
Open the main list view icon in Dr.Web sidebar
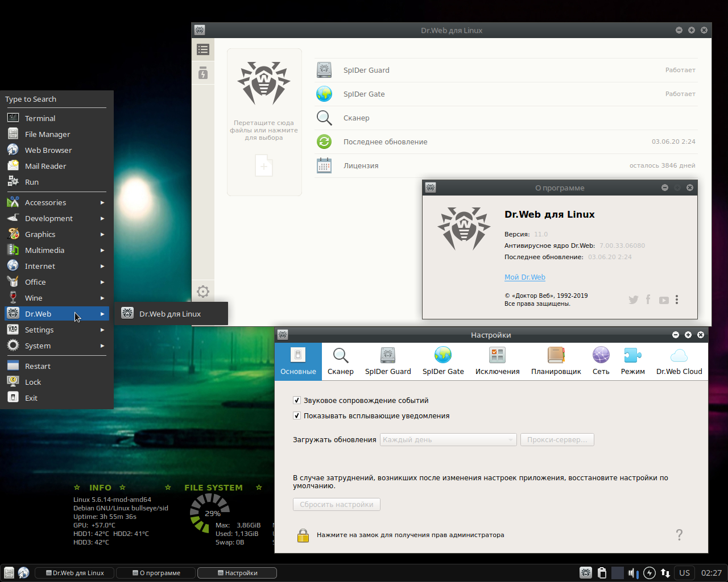click(x=203, y=50)
